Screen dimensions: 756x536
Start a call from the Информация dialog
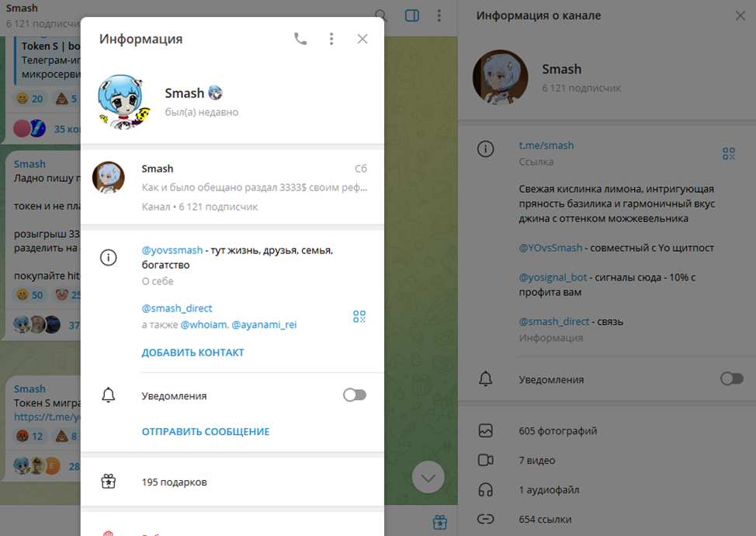300,39
